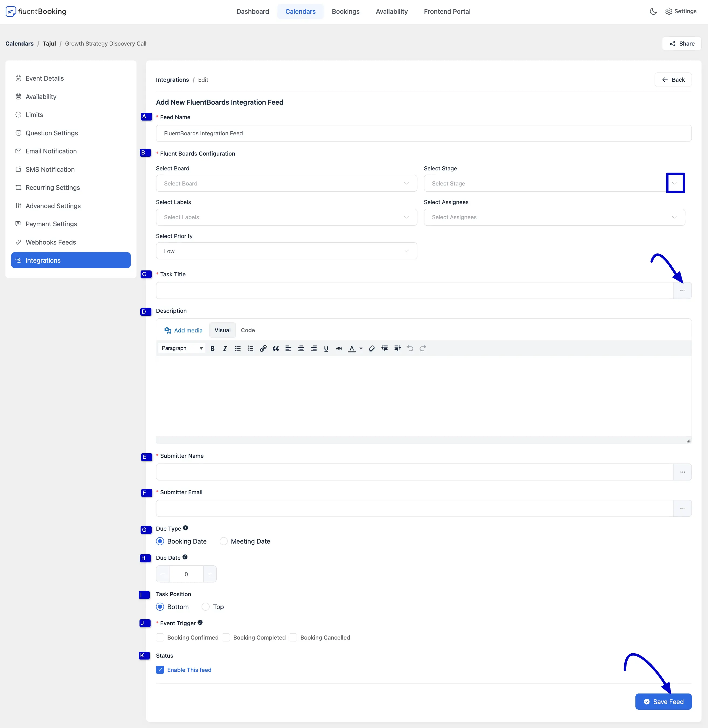
Task: Undo last edit in description
Action: 410,348
